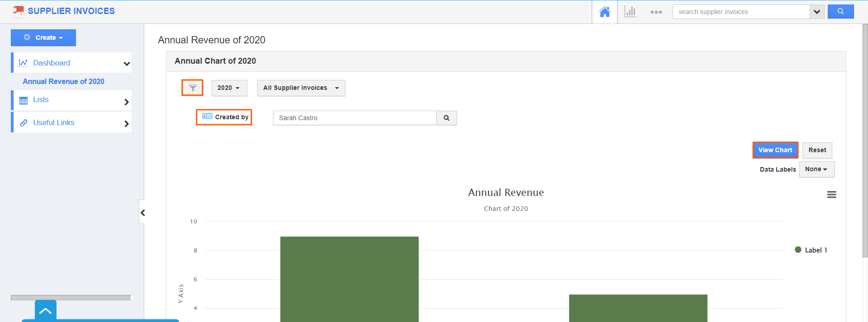Click the home icon in top bar
The height and width of the screenshot is (322, 868).
pos(604,12)
